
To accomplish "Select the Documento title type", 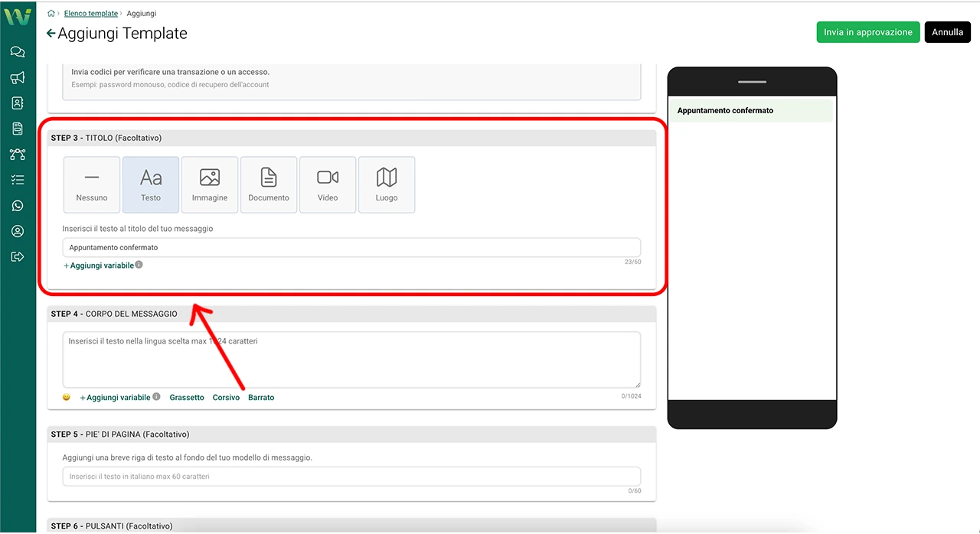I will (x=269, y=184).
